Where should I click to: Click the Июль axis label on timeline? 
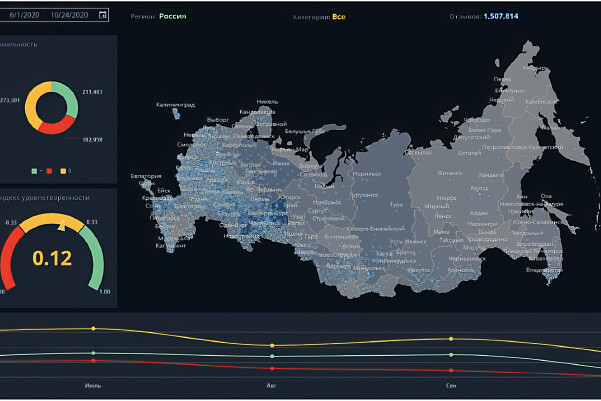pos(92,383)
